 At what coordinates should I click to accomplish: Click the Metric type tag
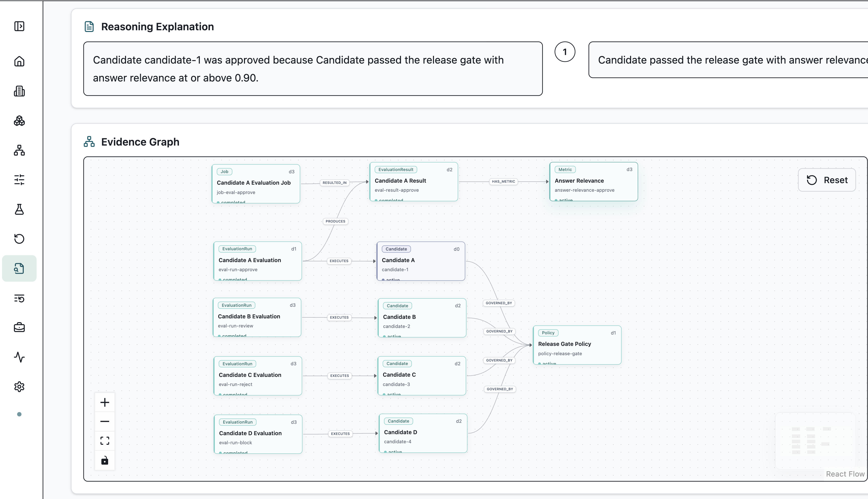point(565,170)
